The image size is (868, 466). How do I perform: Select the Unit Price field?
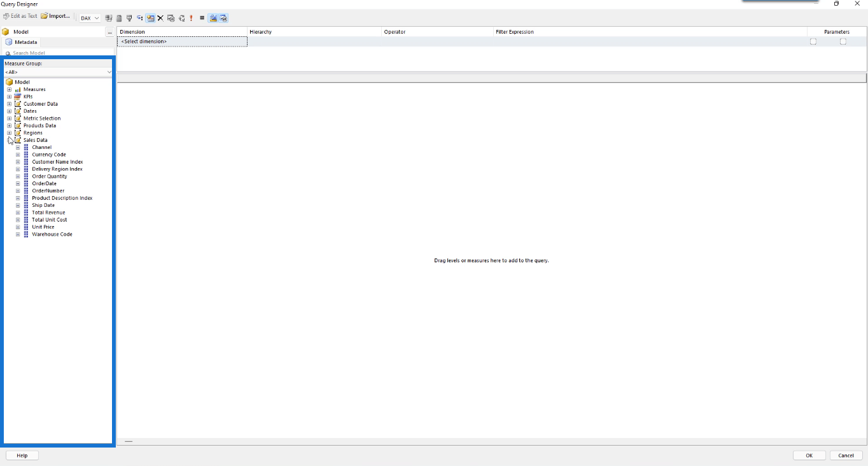click(x=43, y=227)
